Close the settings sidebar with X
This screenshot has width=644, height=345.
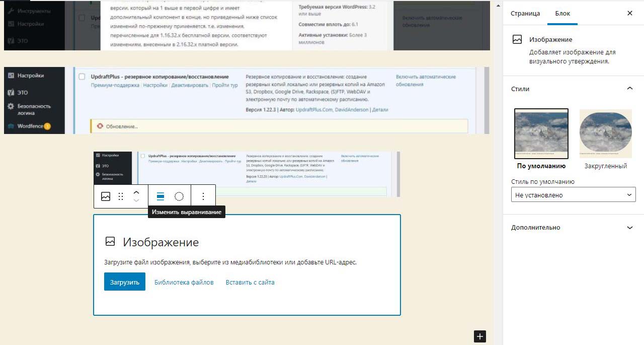pyautogui.click(x=629, y=14)
